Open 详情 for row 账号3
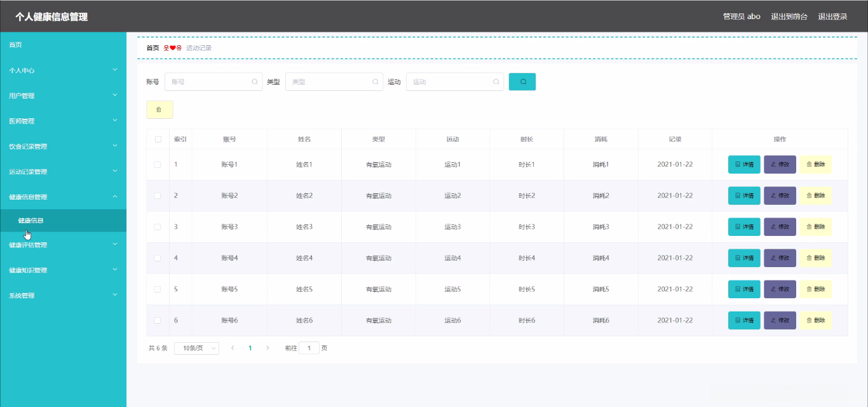Image resolution: width=868 pixels, height=407 pixels. (744, 226)
